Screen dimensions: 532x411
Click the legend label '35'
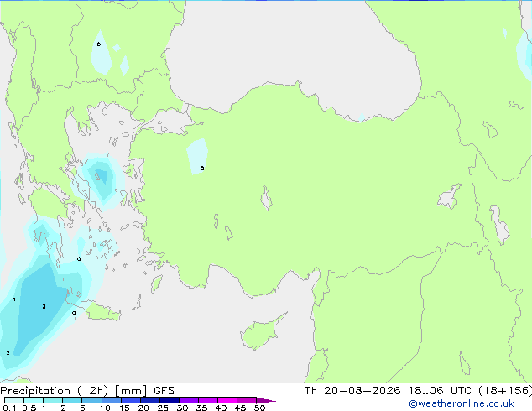[x=201, y=408]
